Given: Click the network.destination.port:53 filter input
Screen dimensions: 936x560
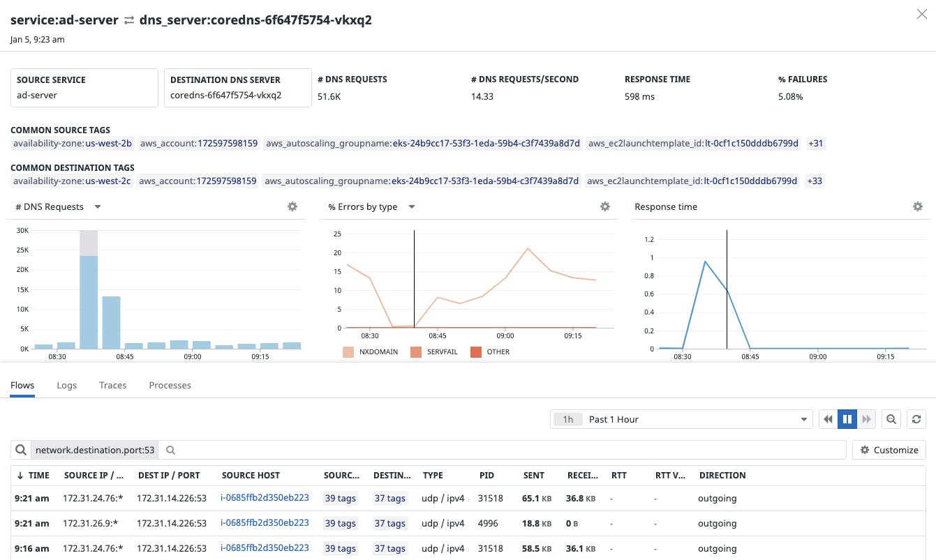Looking at the screenshot, I should [94, 450].
